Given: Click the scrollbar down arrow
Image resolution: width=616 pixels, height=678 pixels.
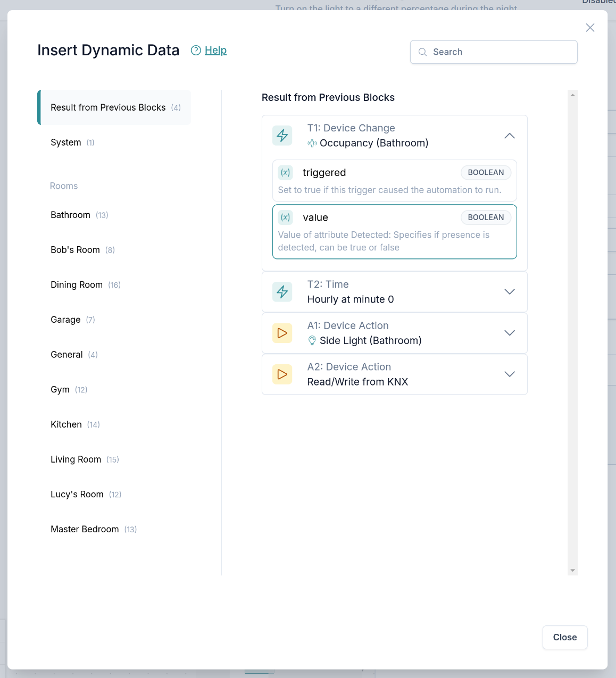Looking at the screenshot, I should click(572, 570).
